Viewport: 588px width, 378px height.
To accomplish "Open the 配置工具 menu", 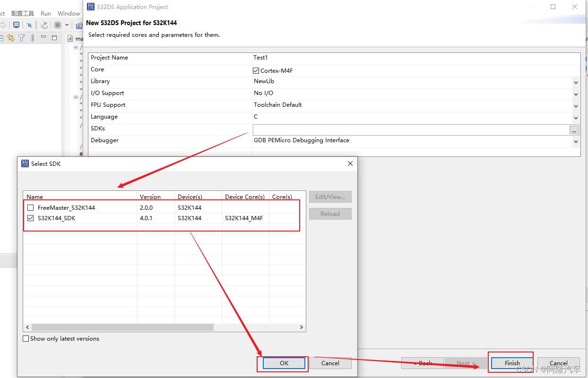I will pyautogui.click(x=23, y=13).
